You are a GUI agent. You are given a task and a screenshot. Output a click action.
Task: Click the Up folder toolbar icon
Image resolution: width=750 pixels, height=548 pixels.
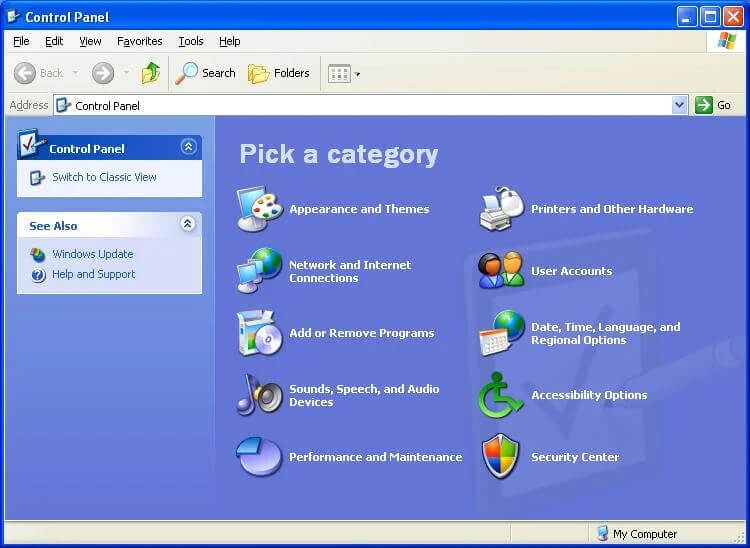coord(151,73)
